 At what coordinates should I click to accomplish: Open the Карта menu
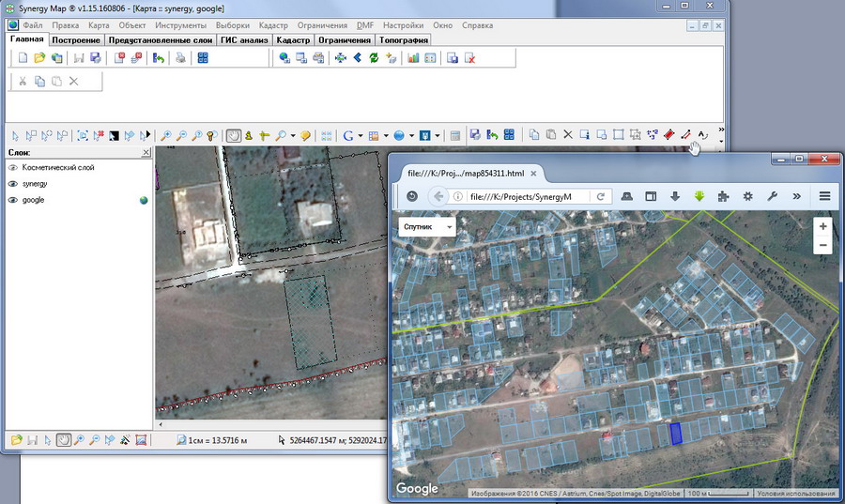(x=99, y=25)
